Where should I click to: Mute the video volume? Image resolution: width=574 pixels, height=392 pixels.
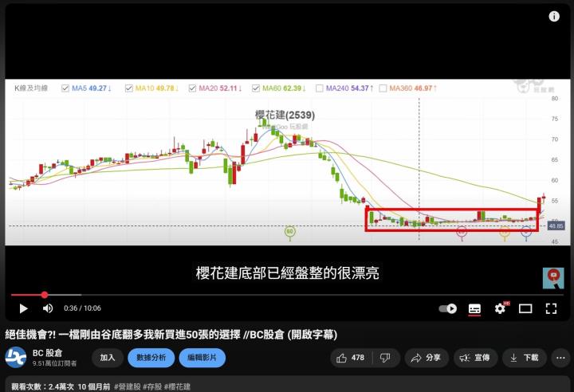[x=48, y=308]
